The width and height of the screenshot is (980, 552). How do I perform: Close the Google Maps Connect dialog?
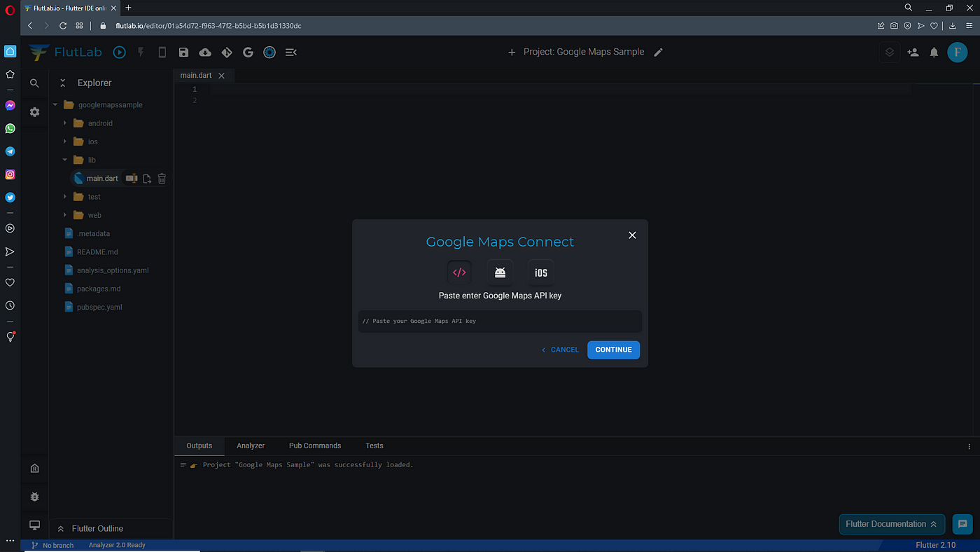632,235
